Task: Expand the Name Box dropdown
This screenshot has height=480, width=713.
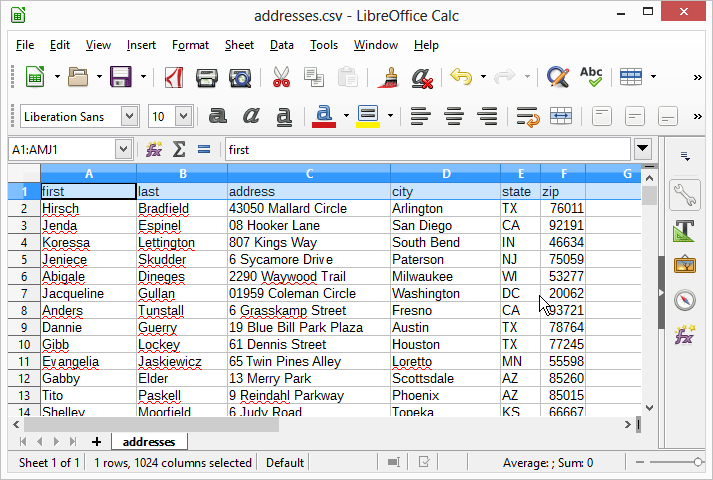Action: tap(123, 149)
